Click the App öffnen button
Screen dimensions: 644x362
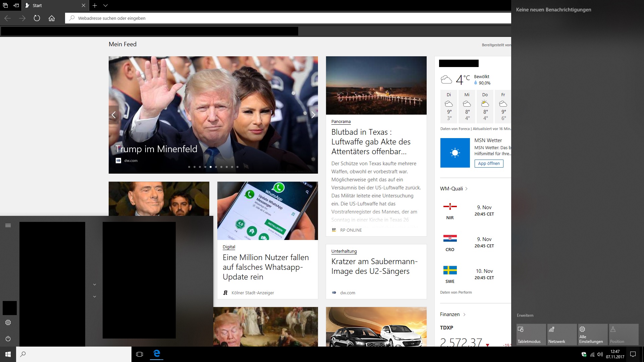click(x=489, y=164)
